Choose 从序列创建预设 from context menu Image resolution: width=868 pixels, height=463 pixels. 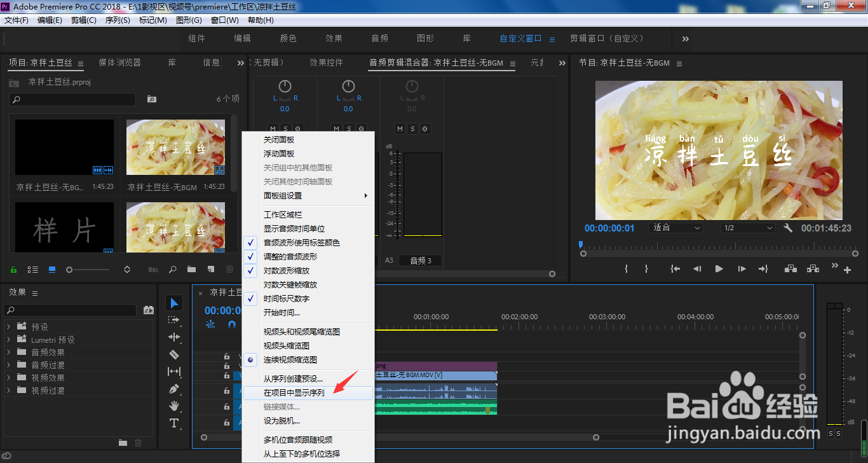pos(308,378)
